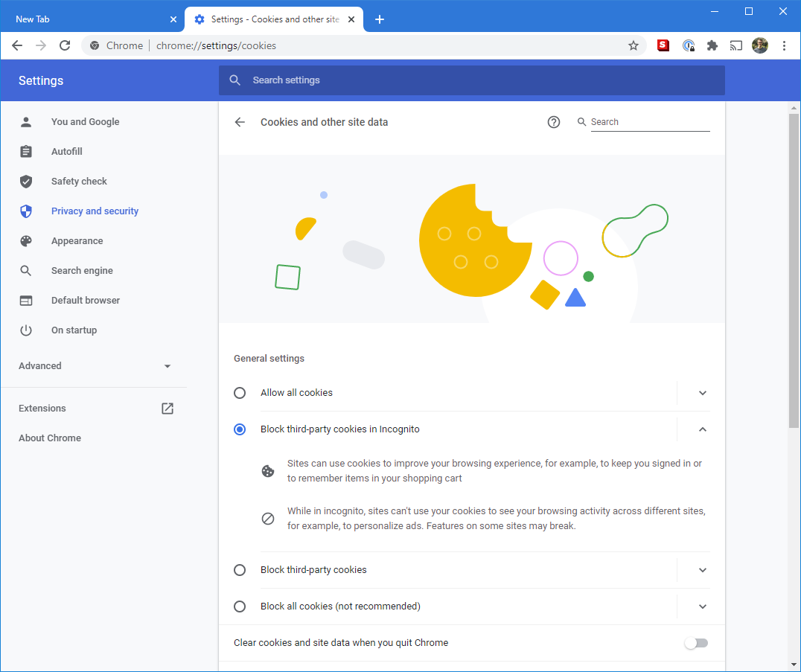Toggle Clear cookies when you quit Chrome
Image resolution: width=801 pixels, height=672 pixels.
pos(696,643)
